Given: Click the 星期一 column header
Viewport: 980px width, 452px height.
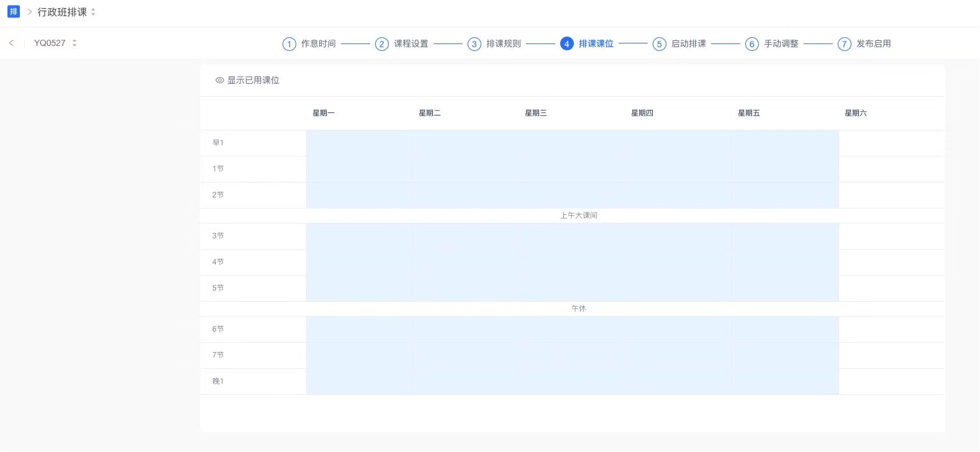Looking at the screenshot, I should [x=324, y=113].
